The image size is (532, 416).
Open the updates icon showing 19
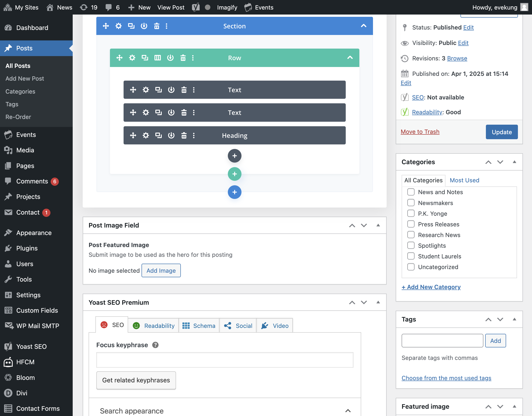[x=89, y=7]
